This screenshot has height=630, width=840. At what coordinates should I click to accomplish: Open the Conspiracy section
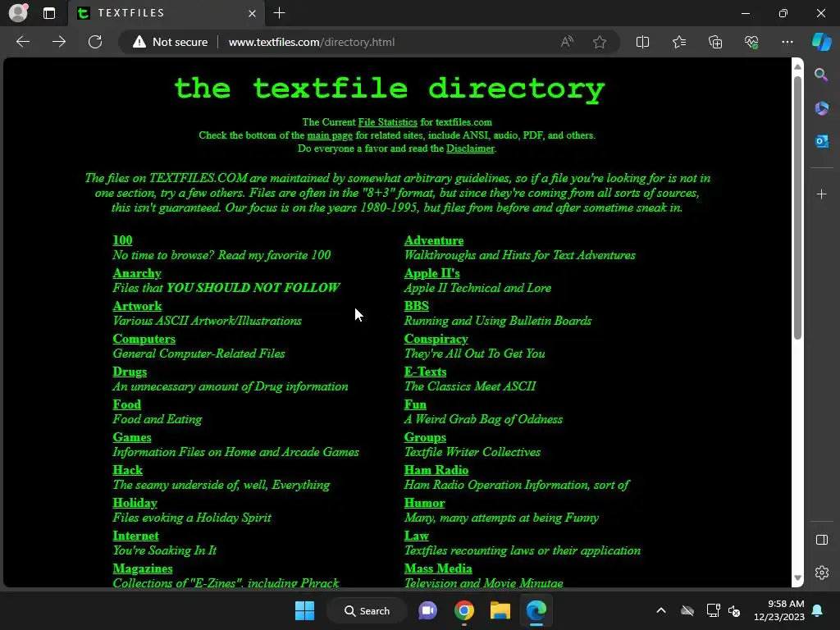click(x=436, y=339)
